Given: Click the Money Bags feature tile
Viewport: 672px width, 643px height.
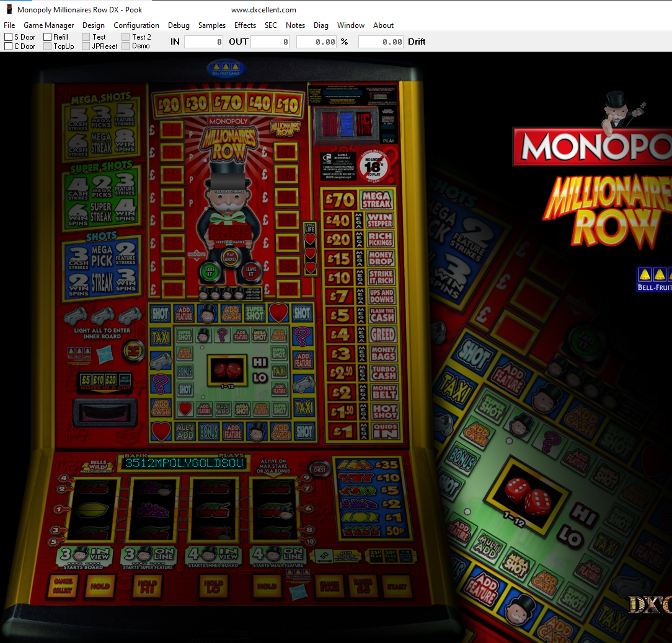Looking at the screenshot, I should pos(382,354).
